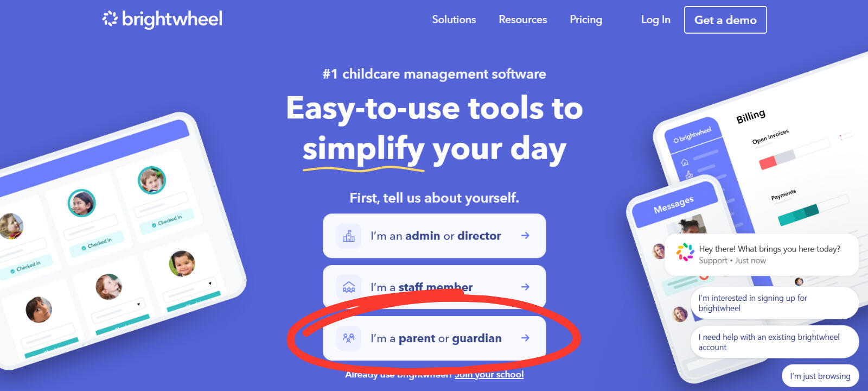
Task: Select the girl's teal-ringed photo thumbnail
Action: (81, 203)
